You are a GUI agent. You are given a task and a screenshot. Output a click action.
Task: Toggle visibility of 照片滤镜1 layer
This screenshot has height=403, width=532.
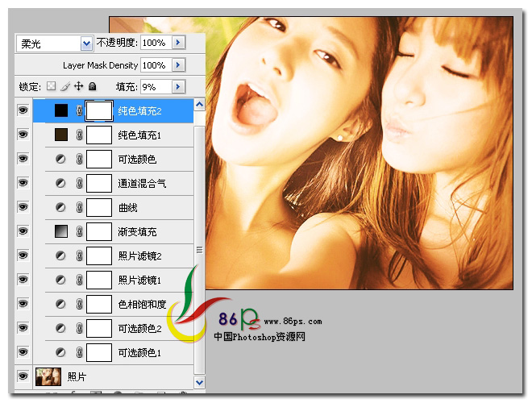click(x=23, y=280)
